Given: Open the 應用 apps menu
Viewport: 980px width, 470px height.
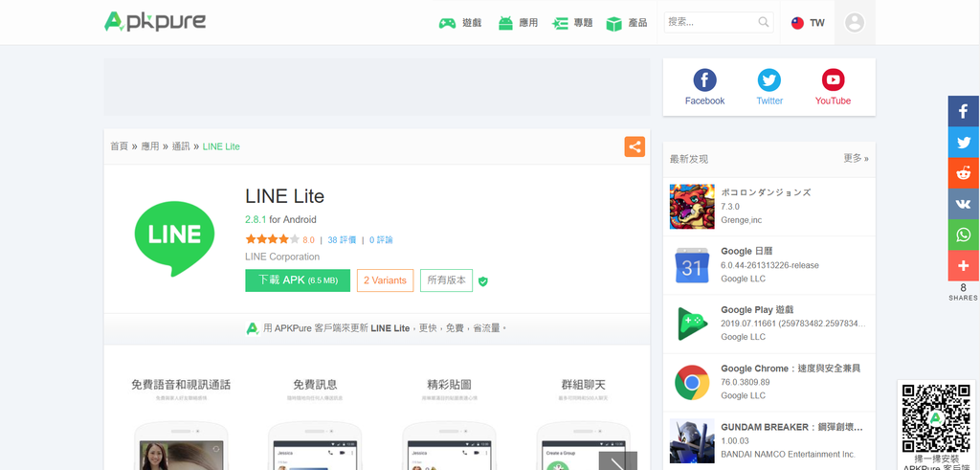Looking at the screenshot, I should (518, 23).
